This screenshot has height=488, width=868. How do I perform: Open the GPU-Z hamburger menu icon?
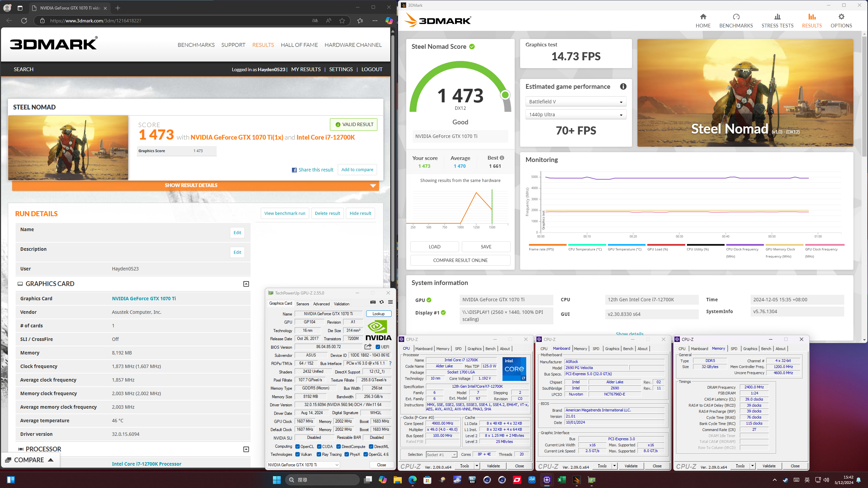coord(390,302)
